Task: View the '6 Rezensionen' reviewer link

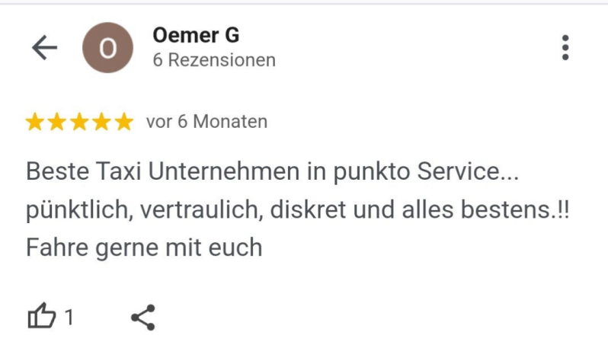Action: [214, 60]
